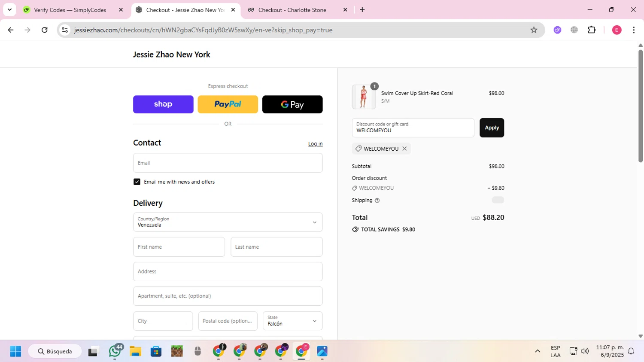Click Jessie Zhao New York store title
The width and height of the screenshot is (644, 362).
click(172, 55)
